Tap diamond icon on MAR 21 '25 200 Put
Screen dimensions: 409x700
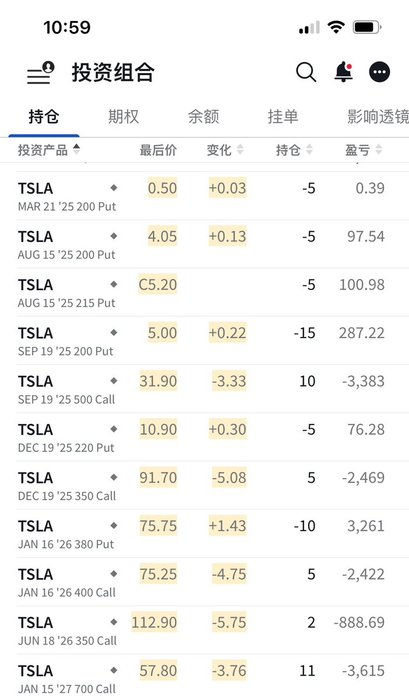[114, 188]
